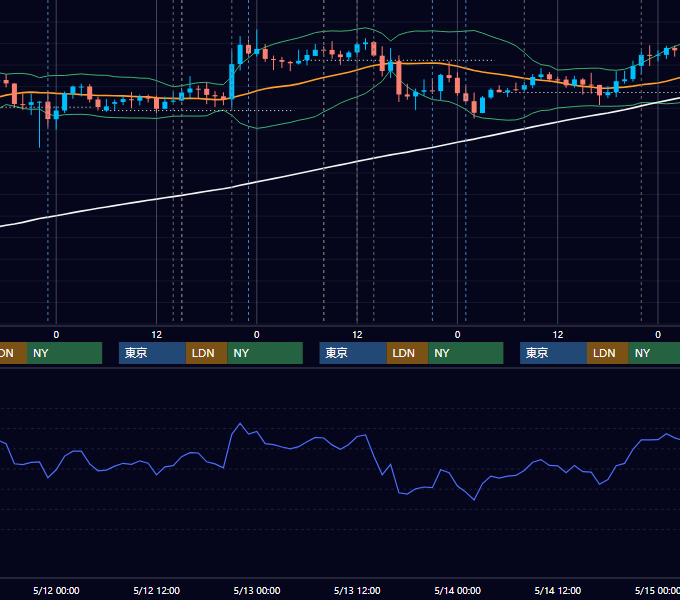Click the 5/12 00:00 date label
The height and width of the screenshot is (600, 680).
[56, 590]
